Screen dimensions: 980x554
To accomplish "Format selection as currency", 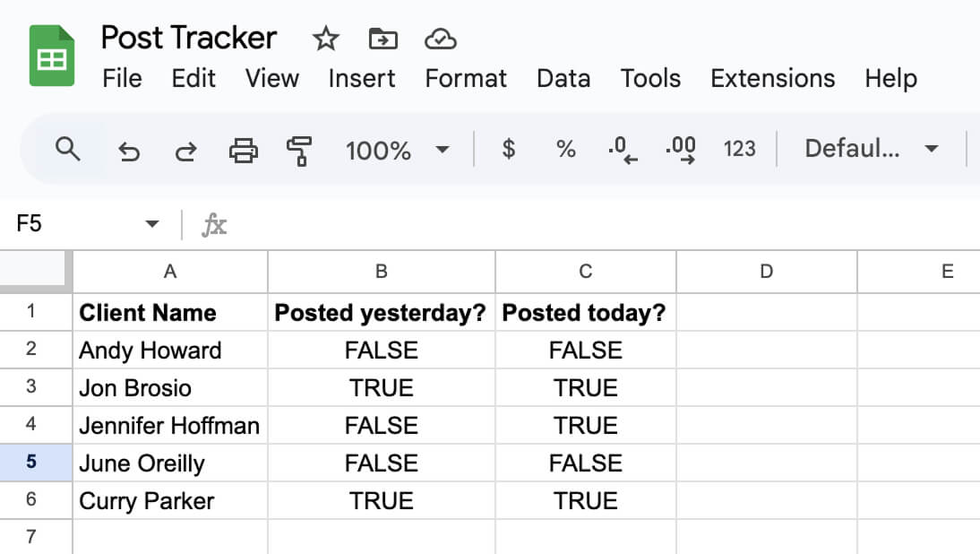I will 508,150.
